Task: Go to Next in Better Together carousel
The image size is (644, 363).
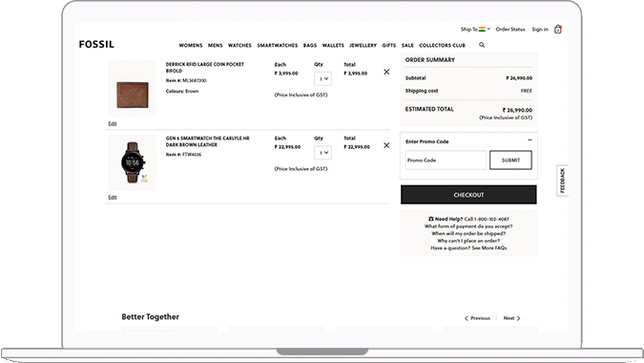Action: 511,318
